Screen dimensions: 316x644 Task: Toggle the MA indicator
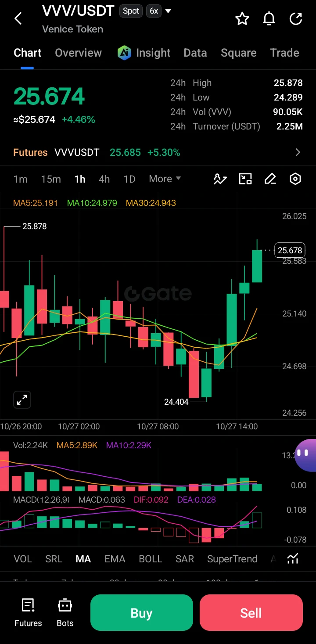pos(83,559)
